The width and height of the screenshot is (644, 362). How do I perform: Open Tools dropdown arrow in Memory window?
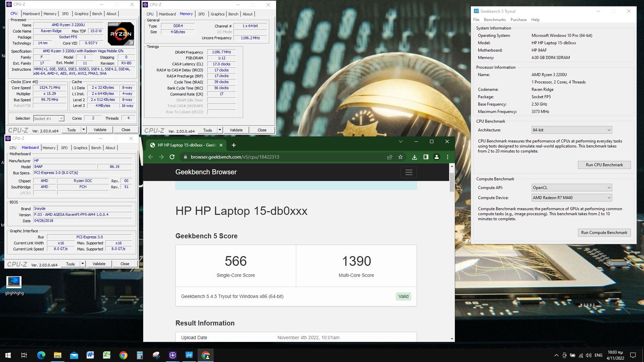[x=220, y=130]
